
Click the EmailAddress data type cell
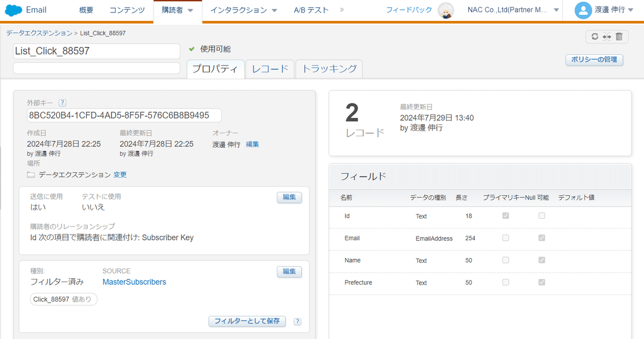(x=434, y=239)
